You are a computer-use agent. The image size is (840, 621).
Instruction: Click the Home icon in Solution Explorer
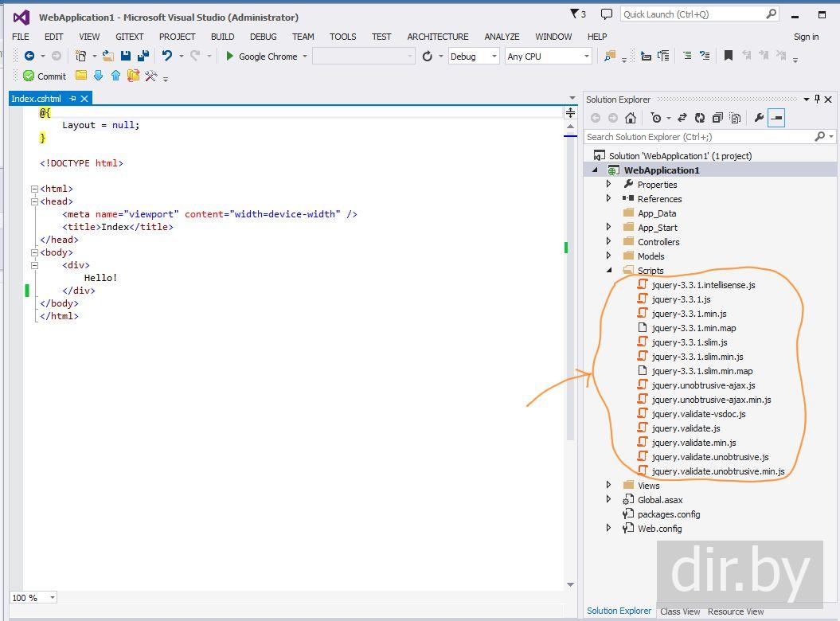coord(631,118)
